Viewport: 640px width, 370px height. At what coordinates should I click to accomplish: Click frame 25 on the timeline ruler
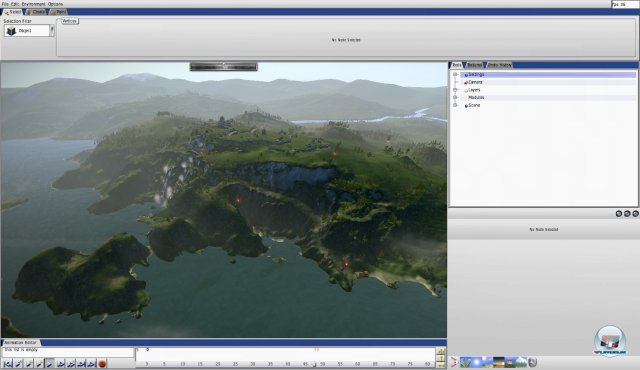pyautogui.click(x=235, y=364)
